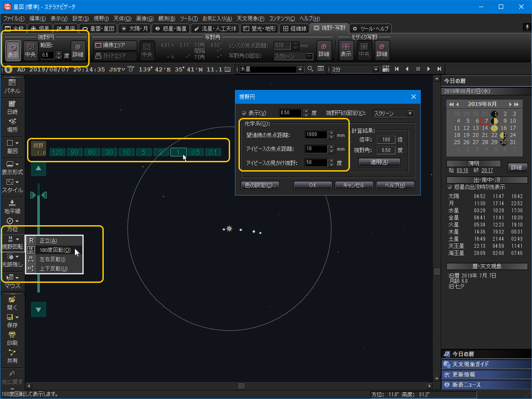Increase アイピースの焦点距離 spinner value
532x399 pixels.
pyautogui.click(x=331, y=147)
